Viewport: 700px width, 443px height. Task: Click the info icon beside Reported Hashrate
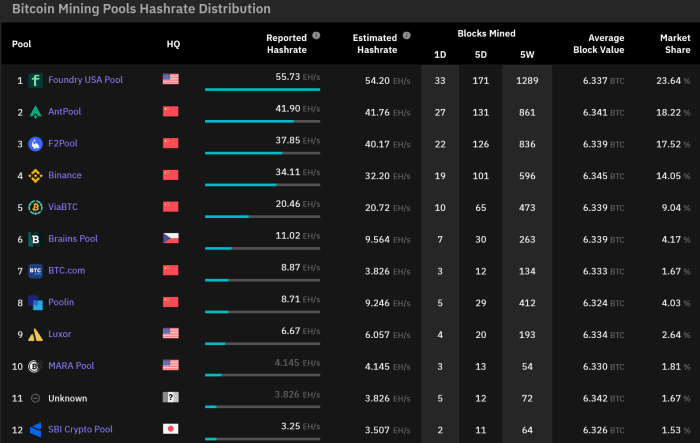coord(316,35)
